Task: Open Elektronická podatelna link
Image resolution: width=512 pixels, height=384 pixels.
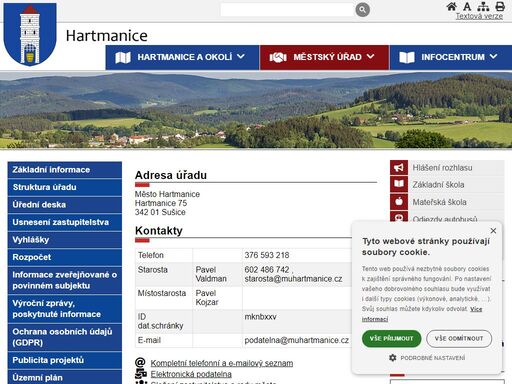Action: (x=191, y=374)
